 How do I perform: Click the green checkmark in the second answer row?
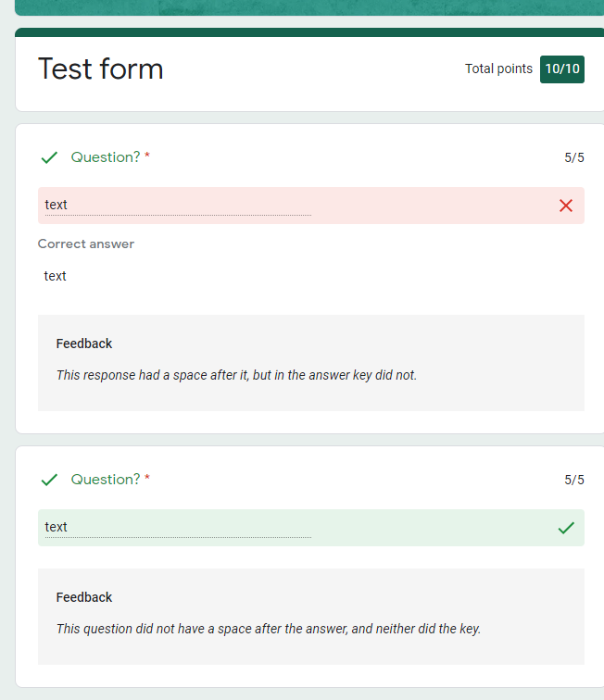[x=566, y=528]
